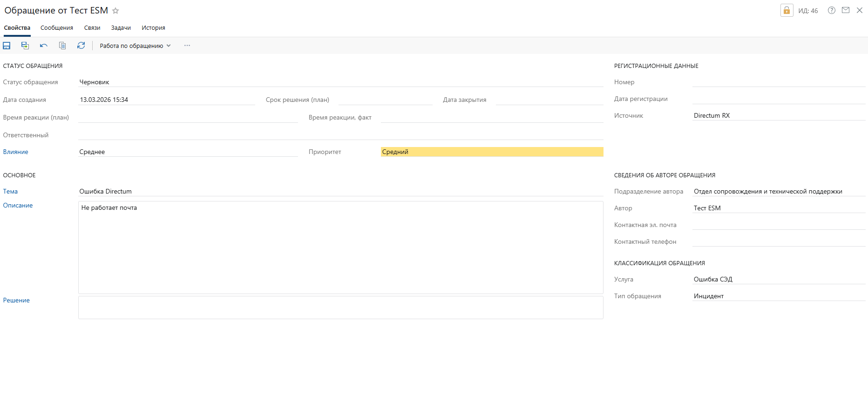The image size is (868, 415).
Task: Expand the "Работа по обращению" dropdown
Action: pyautogui.click(x=135, y=46)
